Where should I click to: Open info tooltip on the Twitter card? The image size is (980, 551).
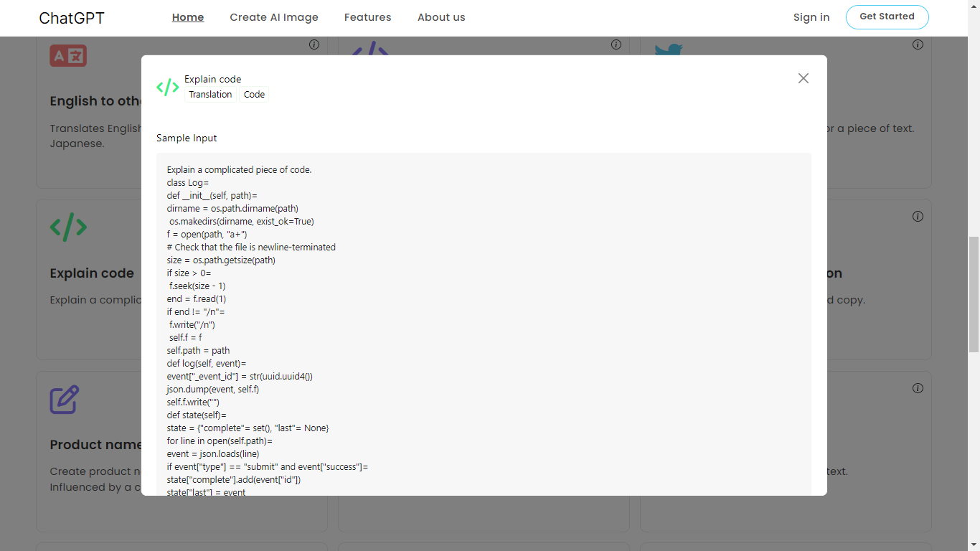[x=918, y=44]
